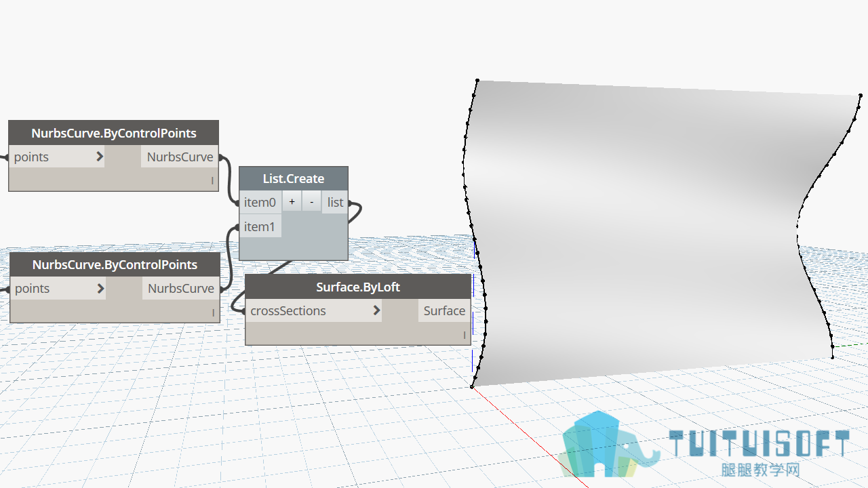The height and width of the screenshot is (488, 868).
Task: Select the list output port of List.Create
Action: (335, 202)
